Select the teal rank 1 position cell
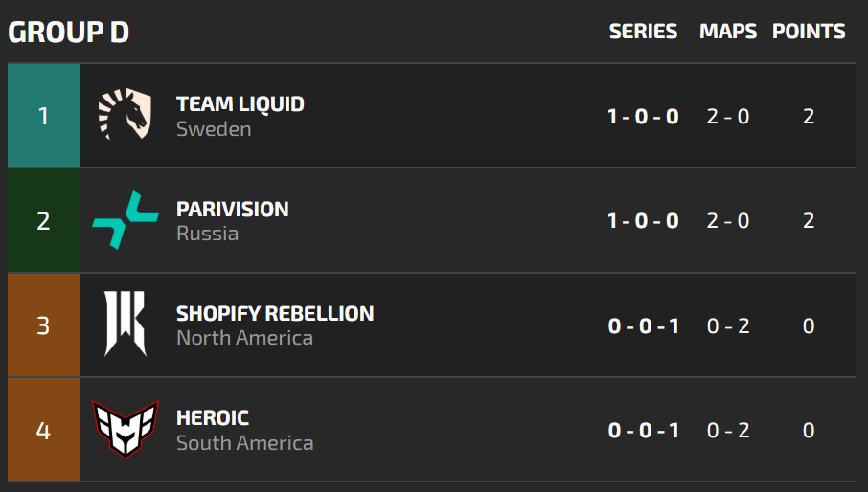The height and width of the screenshot is (492, 868). coord(43,116)
